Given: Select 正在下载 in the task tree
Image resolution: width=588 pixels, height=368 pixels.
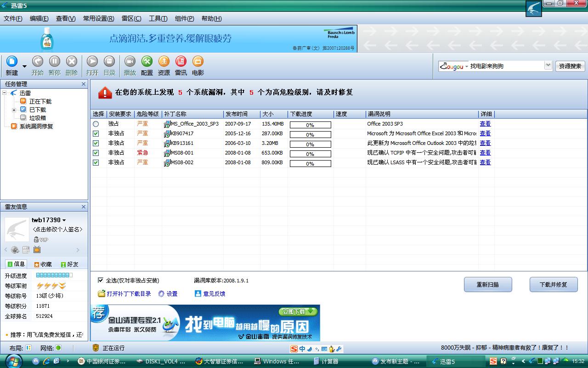Looking at the screenshot, I should tap(40, 101).
